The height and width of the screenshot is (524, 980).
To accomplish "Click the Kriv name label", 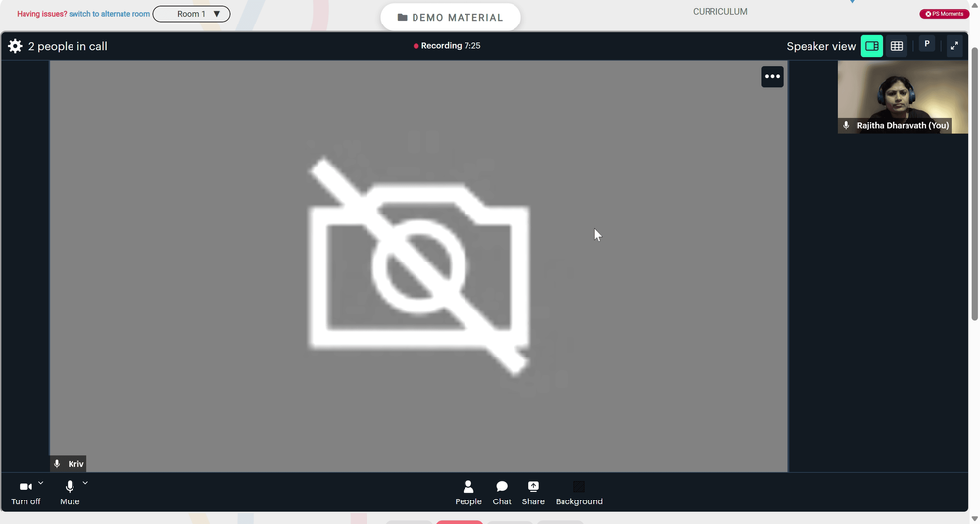I will point(75,464).
